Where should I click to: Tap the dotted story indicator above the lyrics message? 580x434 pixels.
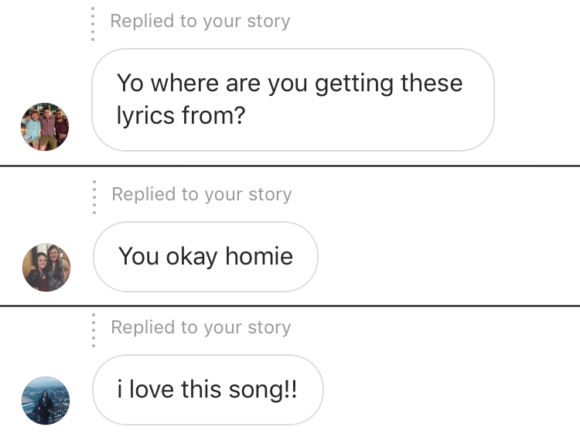pyautogui.click(x=92, y=24)
